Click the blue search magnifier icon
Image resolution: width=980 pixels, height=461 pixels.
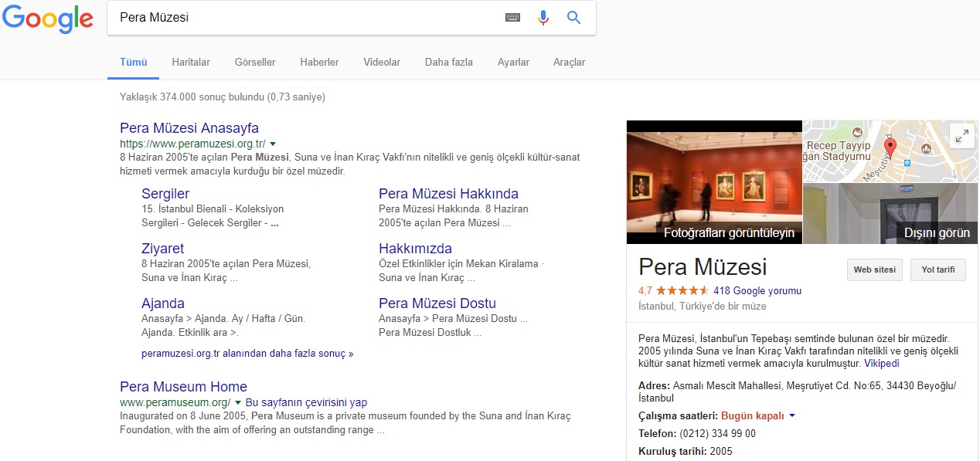tap(573, 17)
